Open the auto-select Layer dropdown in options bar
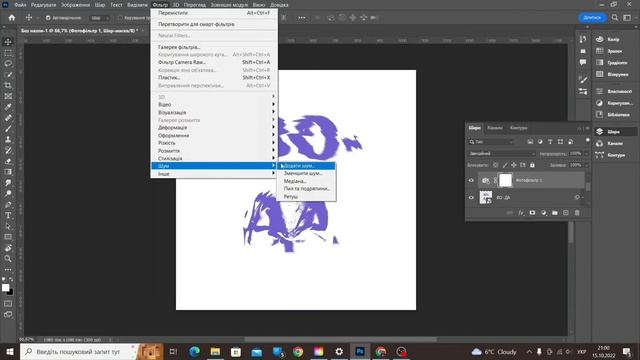Screen dimensions: 640x360 click(100, 18)
